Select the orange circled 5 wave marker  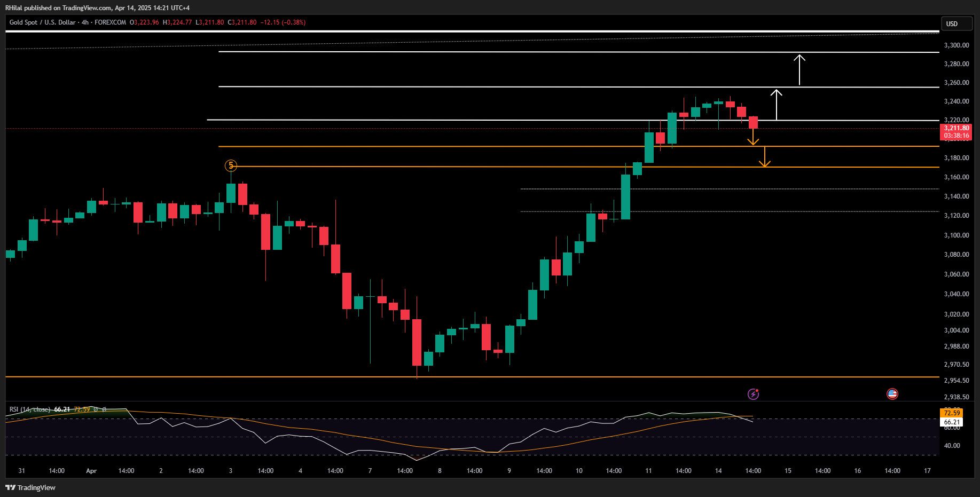[231, 165]
